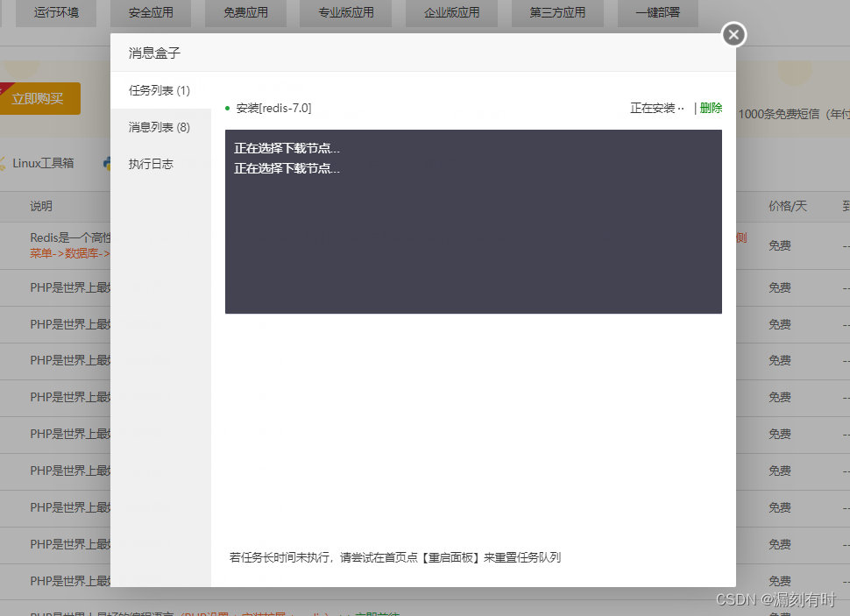Click the 立即购买 purchase button
Image resolution: width=850 pixels, height=616 pixels.
tap(39, 98)
